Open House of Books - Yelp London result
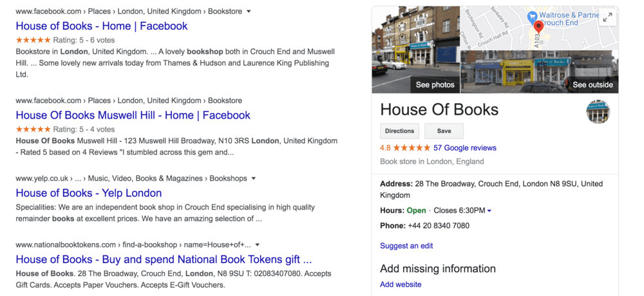The height and width of the screenshot is (296, 644). point(89,193)
